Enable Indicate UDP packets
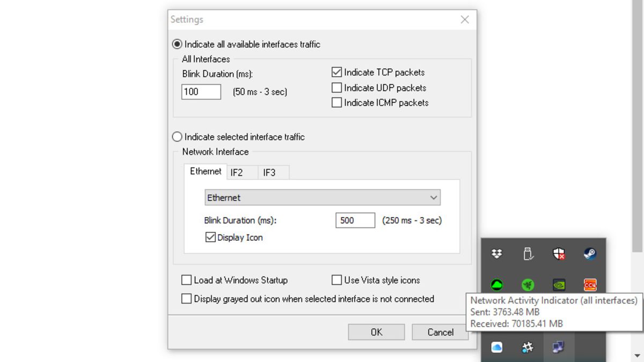This screenshot has height=362, width=644. coord(336,87)
